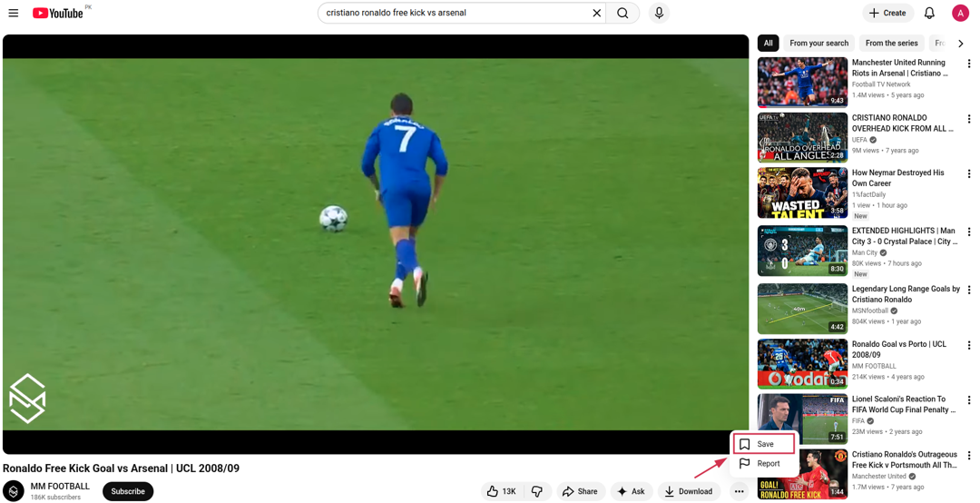Screen dimensions: 980x503
Task: Open the three-dot more actions button
Action: [739, 492]
